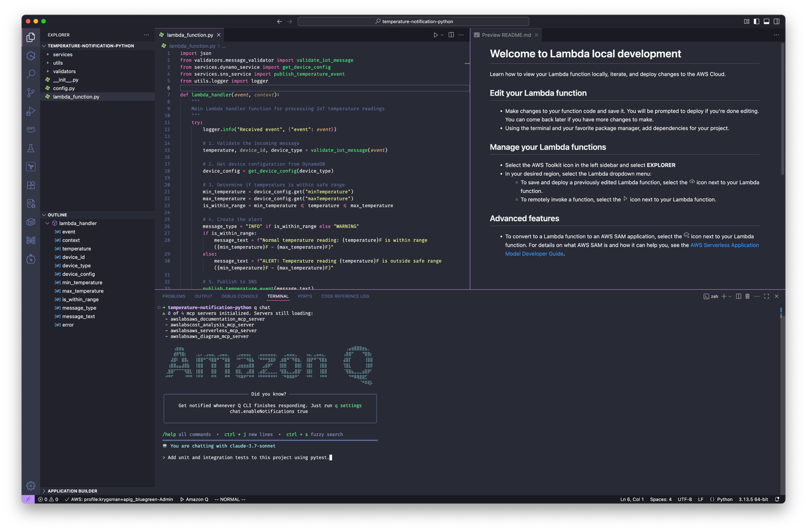Toggle the bottom panel visibility

click(x=766, y=21)
